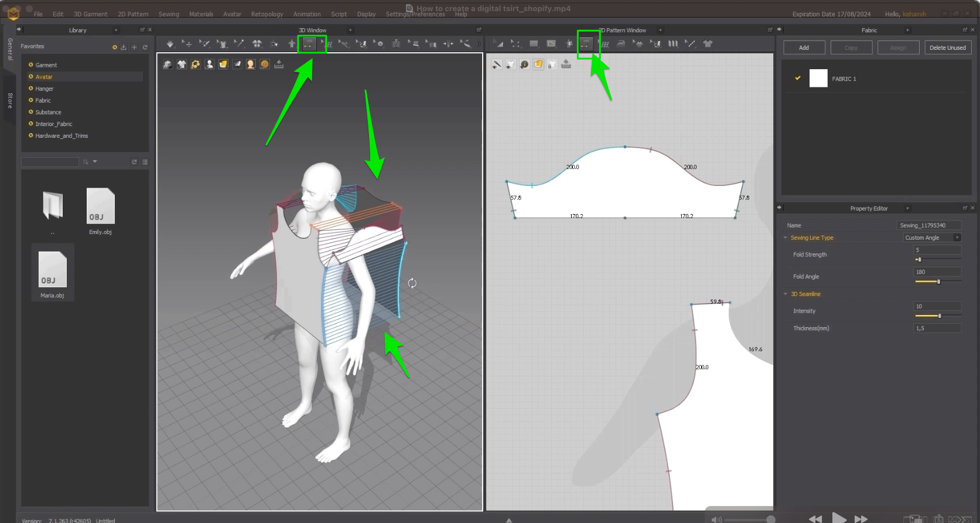Toggle thick textured surface folder icon in 3D window
This screenshot has width=980, height=523.
click(x=223, y=64)
